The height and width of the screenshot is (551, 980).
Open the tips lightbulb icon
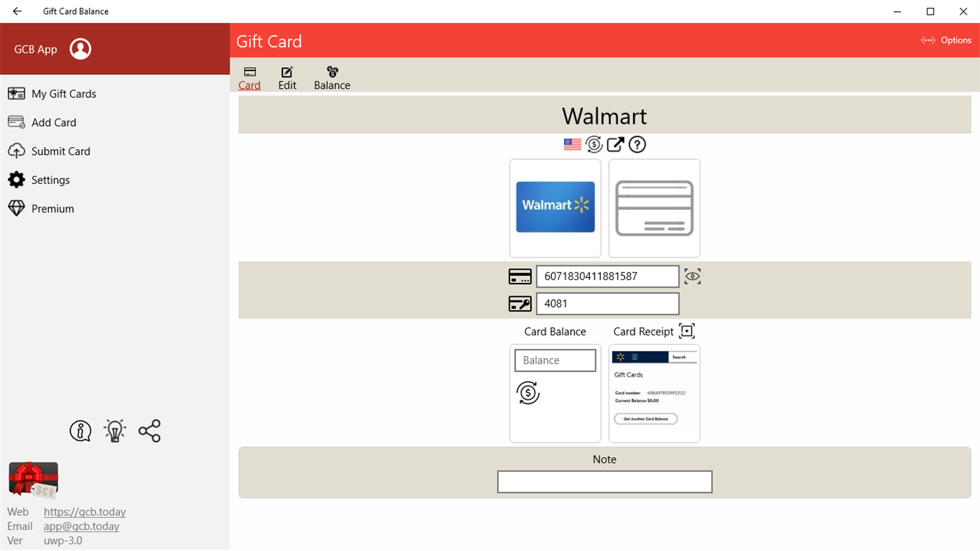pos(114,431)
